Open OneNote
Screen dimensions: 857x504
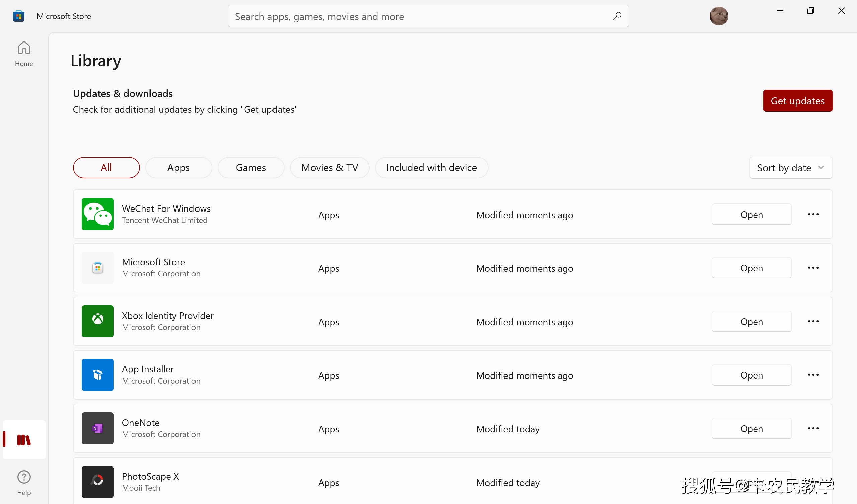(x=752, y=428)
